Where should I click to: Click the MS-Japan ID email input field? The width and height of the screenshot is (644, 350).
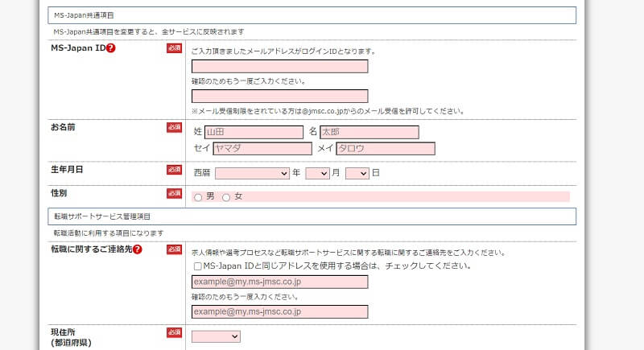279,66
